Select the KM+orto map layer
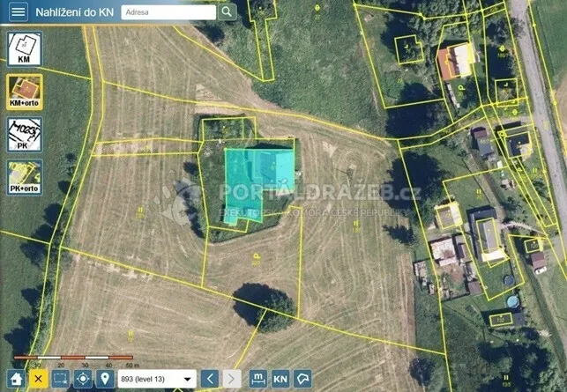The image size is (567, 392). click(24, 92)
